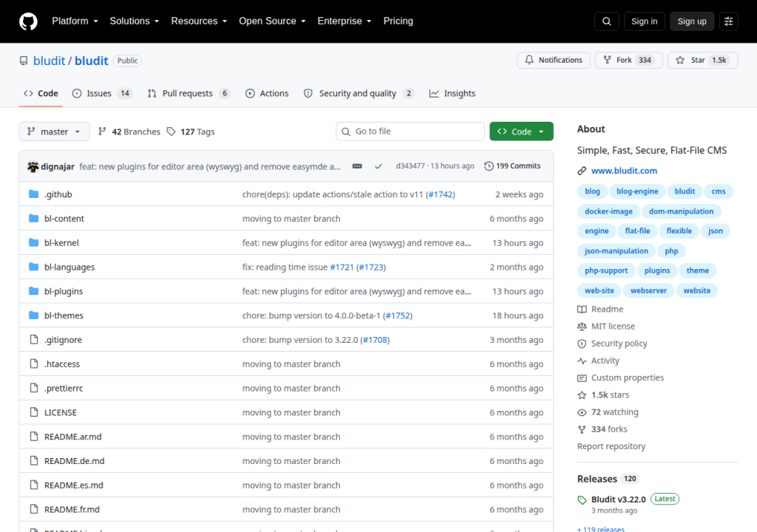
Task: Click the tag icon beside 127 Tags
Action: (x=171, y=132)
